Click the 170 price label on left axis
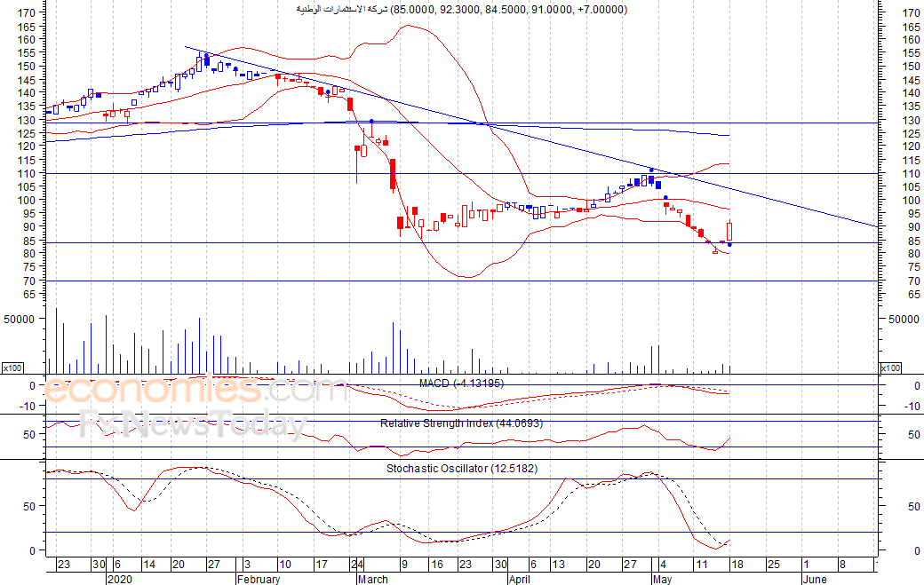This screenshot has width=924, height=585. (x=28, y=12)
